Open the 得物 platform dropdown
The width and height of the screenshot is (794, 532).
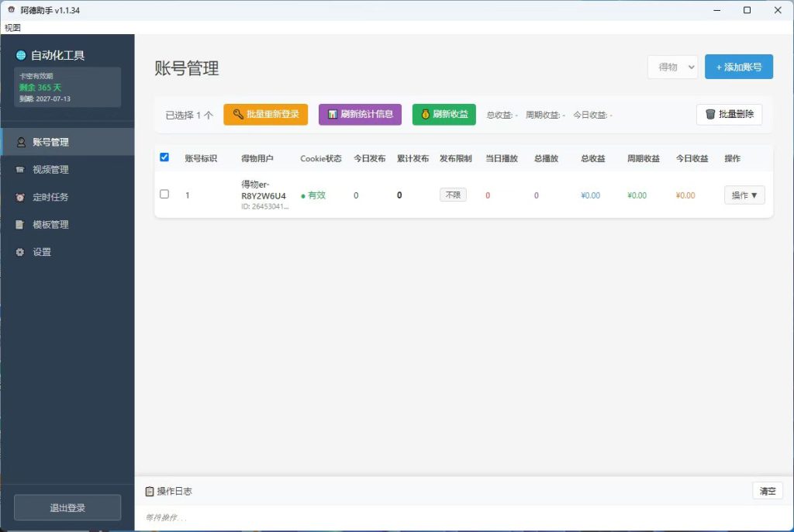(x=672, y=67)
